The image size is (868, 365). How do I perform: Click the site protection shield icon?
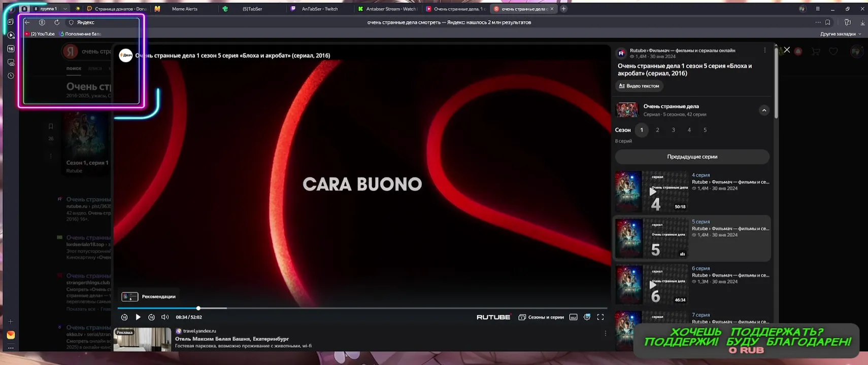pos(71,22)
